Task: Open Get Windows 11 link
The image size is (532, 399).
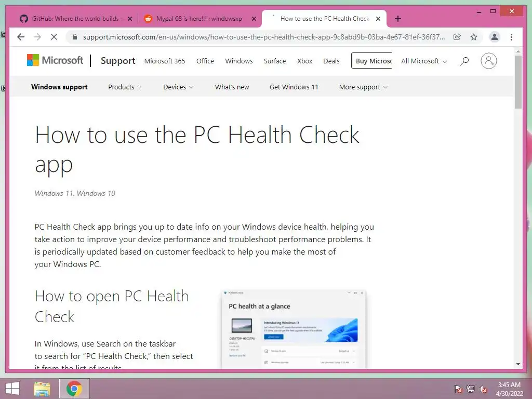Action: pyautogui.click(x=294, y=87)
